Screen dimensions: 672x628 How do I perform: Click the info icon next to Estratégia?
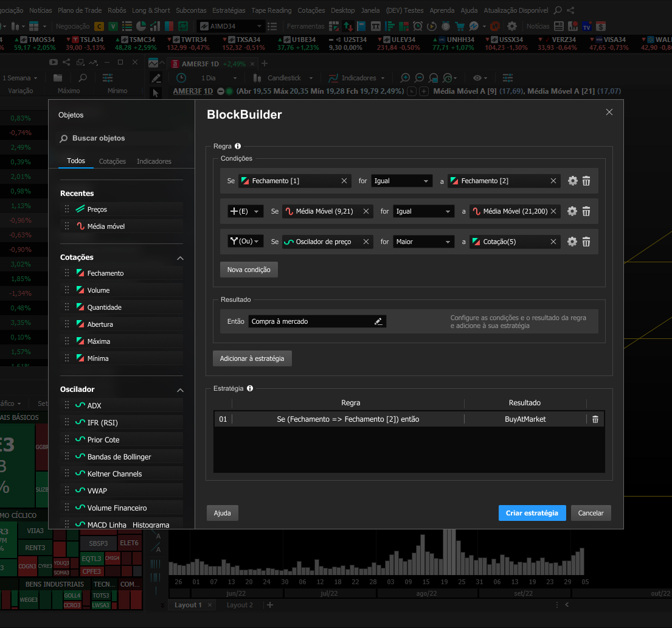(x=250, y=388)
